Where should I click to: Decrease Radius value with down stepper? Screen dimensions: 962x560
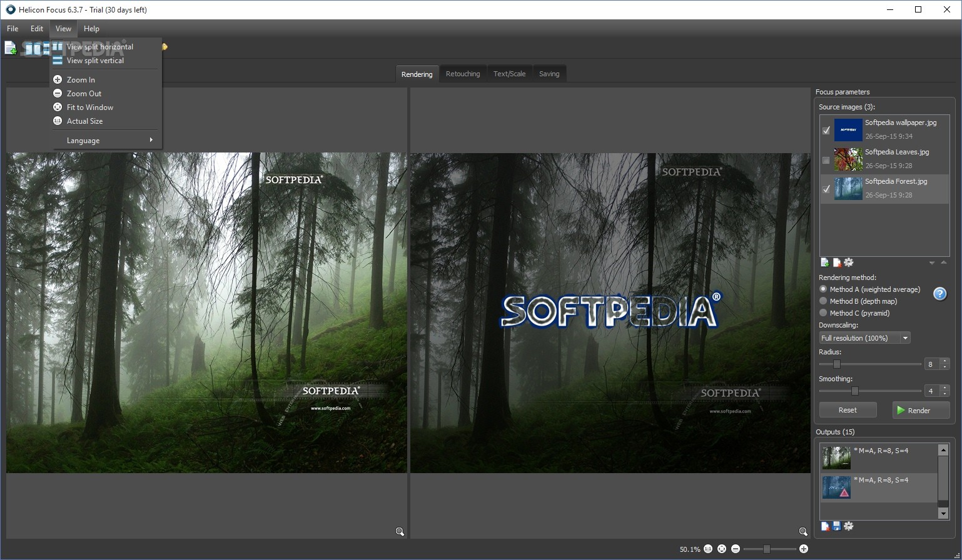click(944, 367)
